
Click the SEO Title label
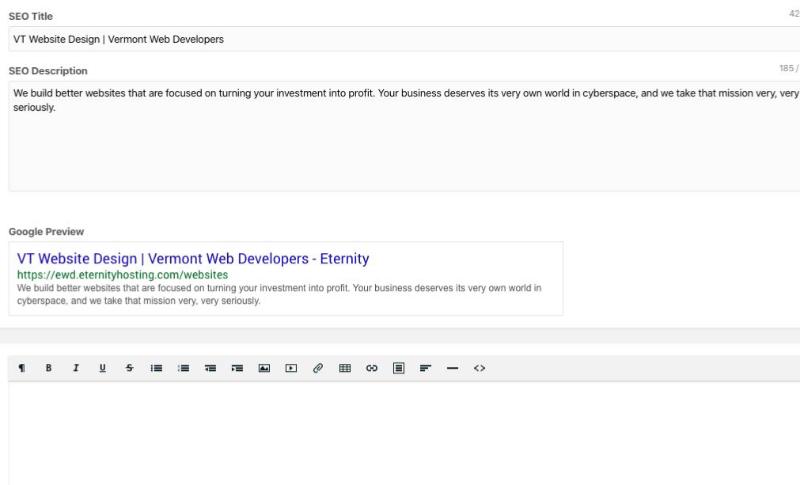tap(31, 16)
